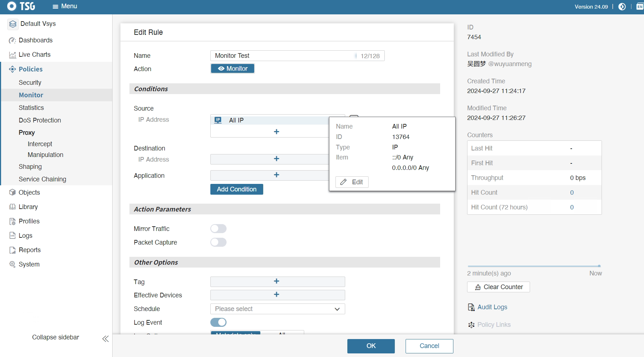Open the top Menu hamburger
Viewport: 644px width, 357px height.
[x=65, y=6]
